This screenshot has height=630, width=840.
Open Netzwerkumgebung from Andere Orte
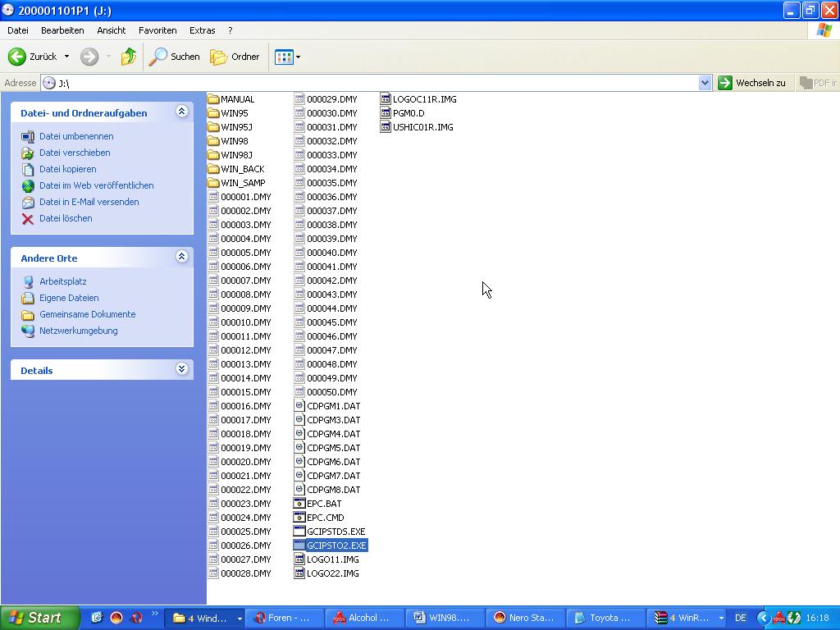[79, 331]
